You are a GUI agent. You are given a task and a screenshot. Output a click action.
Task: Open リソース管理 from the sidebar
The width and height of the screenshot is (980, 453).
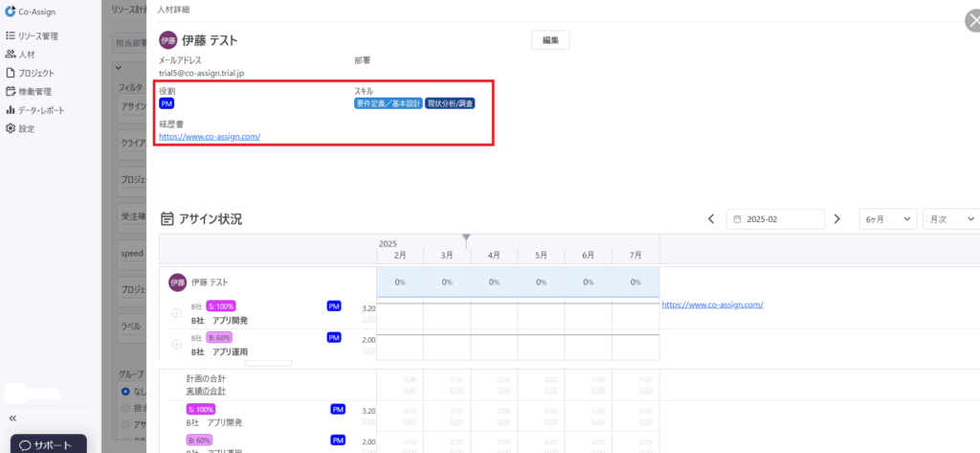point(32,36)
